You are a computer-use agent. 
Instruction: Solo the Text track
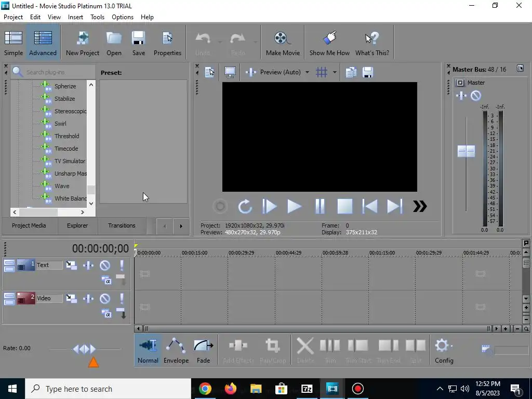(122, 265)
